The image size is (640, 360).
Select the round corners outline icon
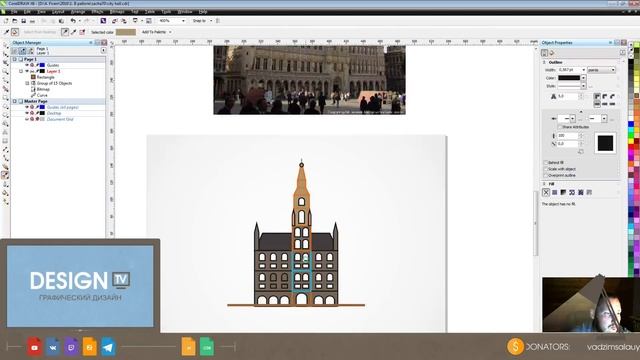[605, 96]
